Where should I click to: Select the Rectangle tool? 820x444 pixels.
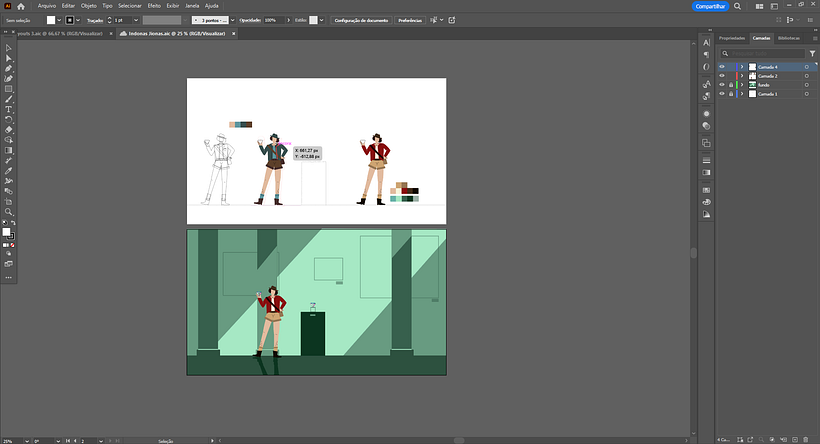[x=9, y=89]
